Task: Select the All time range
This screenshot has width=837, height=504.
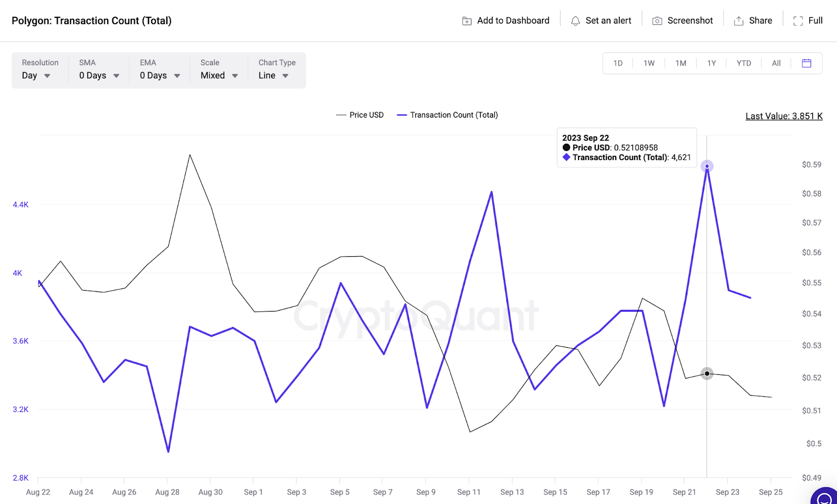Action: click(776, 63)
